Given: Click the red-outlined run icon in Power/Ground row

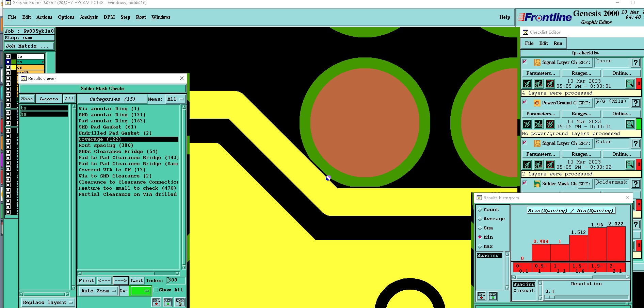Looking at the screenshot, I should click(x=550, y=124).
